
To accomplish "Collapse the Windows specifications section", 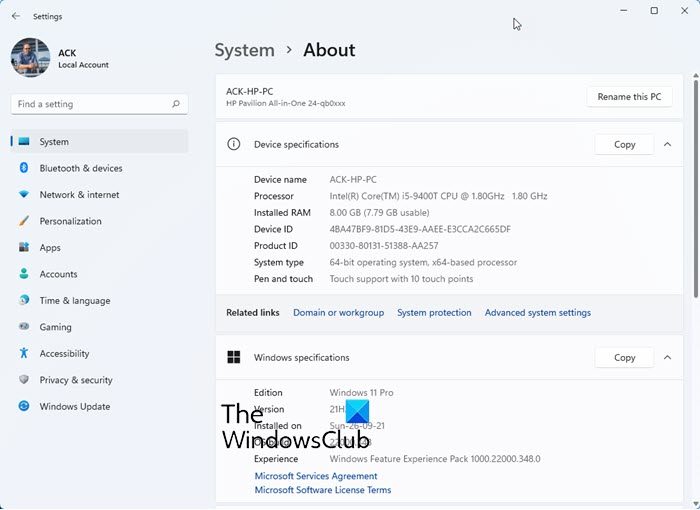I will (667, 357).
